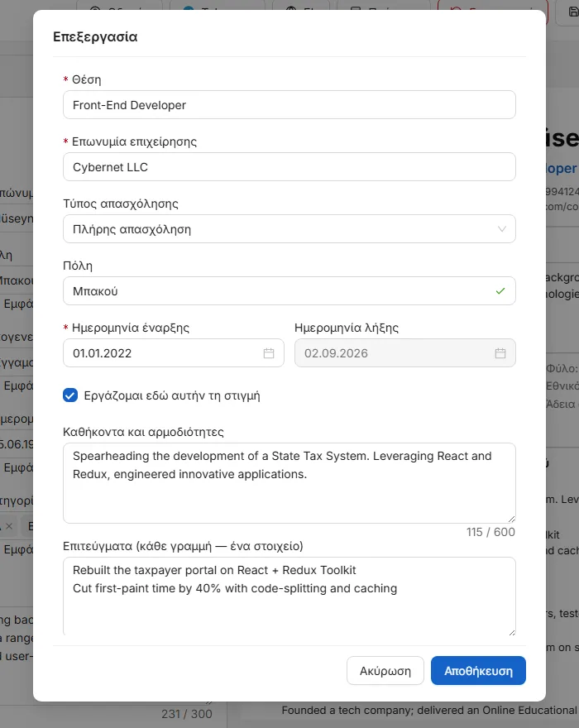Click the green checkmark in city field
Viewport: 579px width, 728px height.
coord(500,291)
